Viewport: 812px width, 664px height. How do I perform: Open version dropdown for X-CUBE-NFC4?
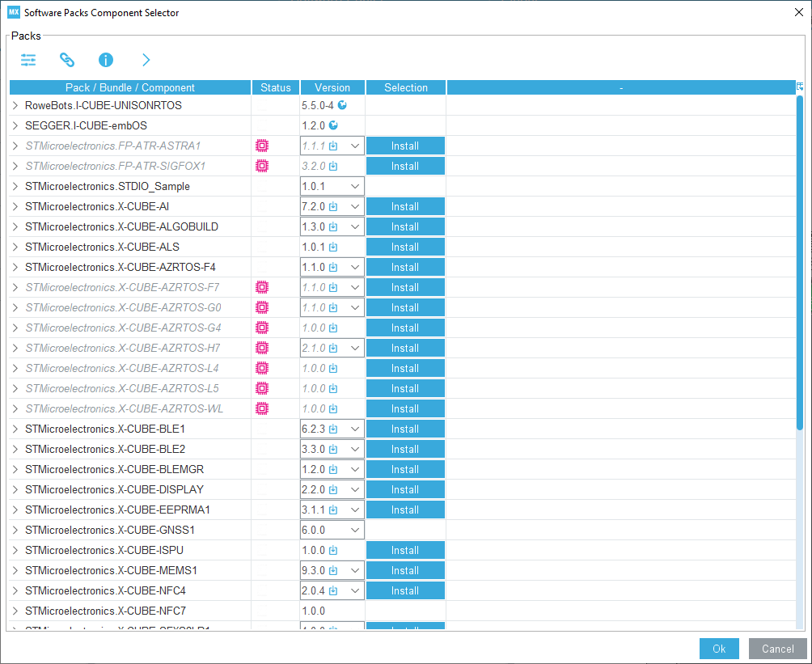[x=355, y=590]
